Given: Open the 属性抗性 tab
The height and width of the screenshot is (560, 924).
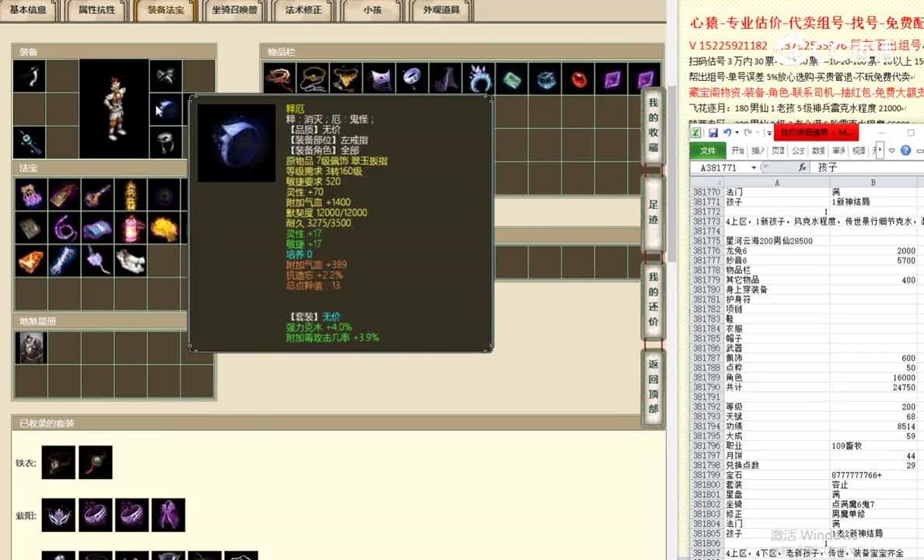Looking at the screenshot, I should pos(96,10).
